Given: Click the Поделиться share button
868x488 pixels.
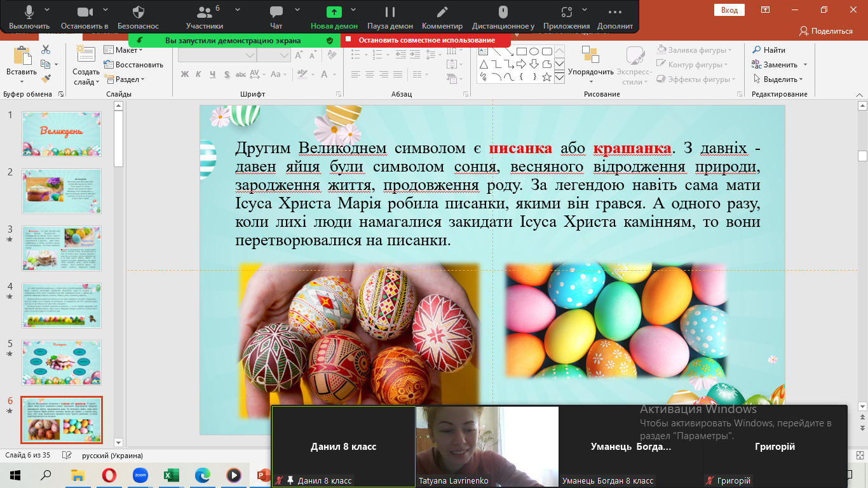Looking at the screenshot, I should 826,30.
